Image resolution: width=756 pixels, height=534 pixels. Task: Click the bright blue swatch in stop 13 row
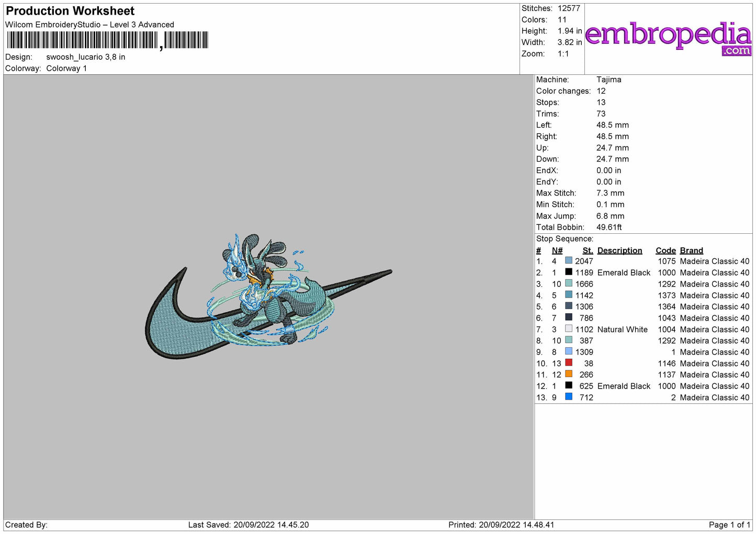(569, 396)
